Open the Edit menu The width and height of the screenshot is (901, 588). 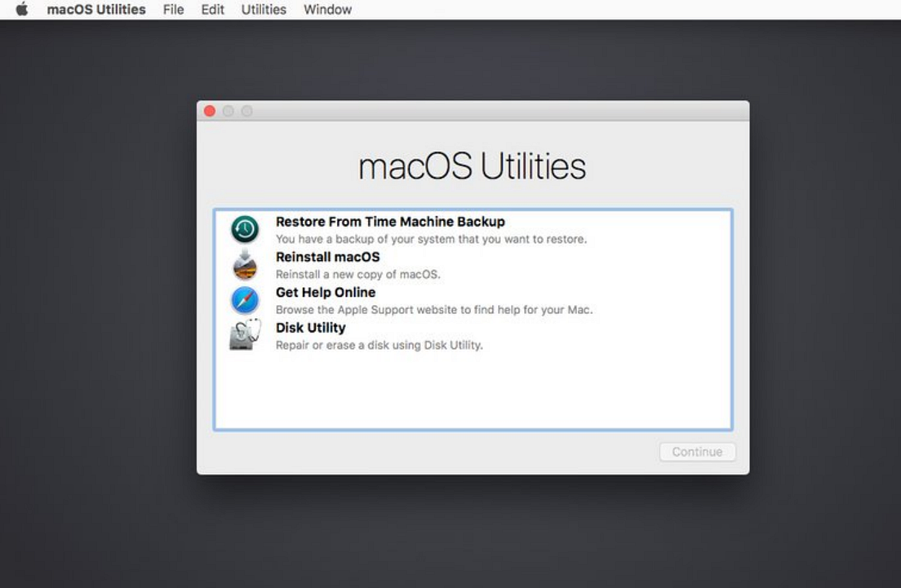212,9
